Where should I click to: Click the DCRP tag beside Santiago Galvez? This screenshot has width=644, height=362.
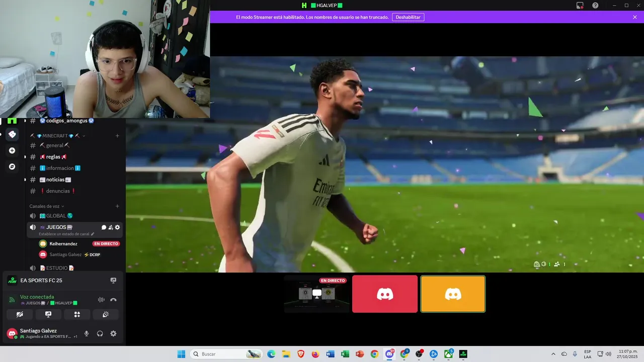click(92, 255)
